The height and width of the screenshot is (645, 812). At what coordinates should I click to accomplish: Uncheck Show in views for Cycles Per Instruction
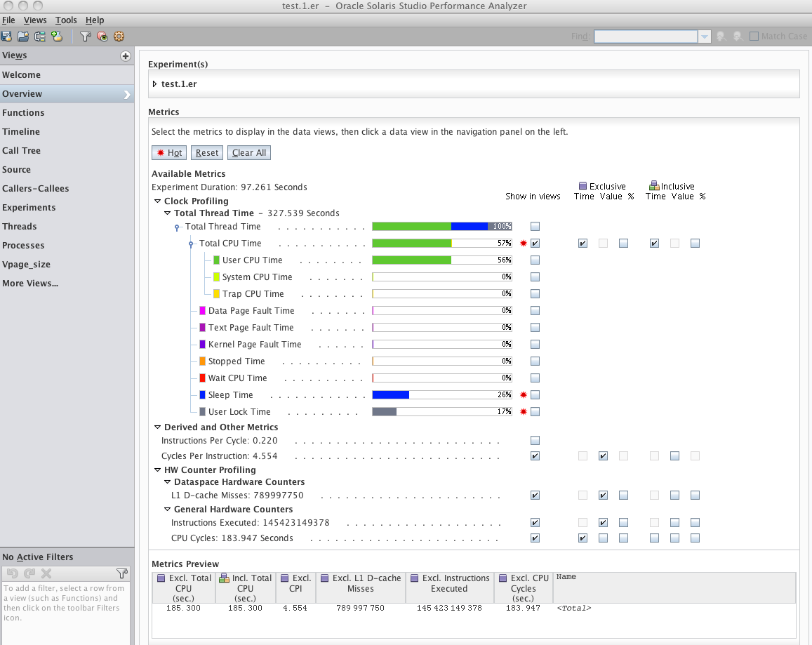pos(535,456)
